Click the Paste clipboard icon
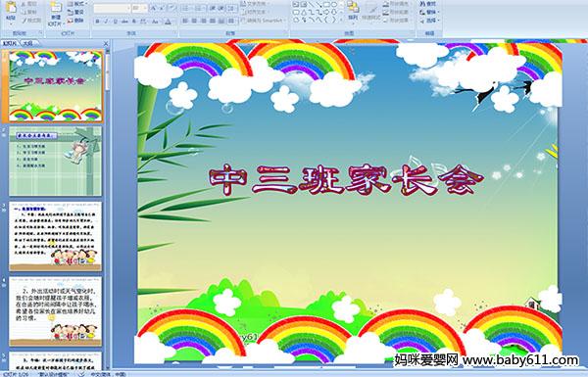This screenshot has width=588, height=377. [x=11, y=8]
